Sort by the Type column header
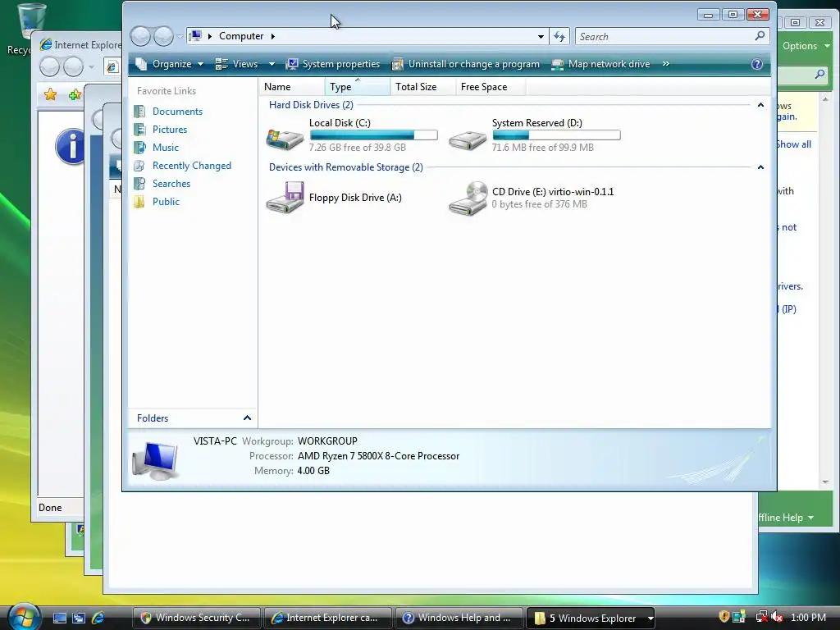Viewport: 840px width, 630px height. pyautogui.click(x=358, y=87)
